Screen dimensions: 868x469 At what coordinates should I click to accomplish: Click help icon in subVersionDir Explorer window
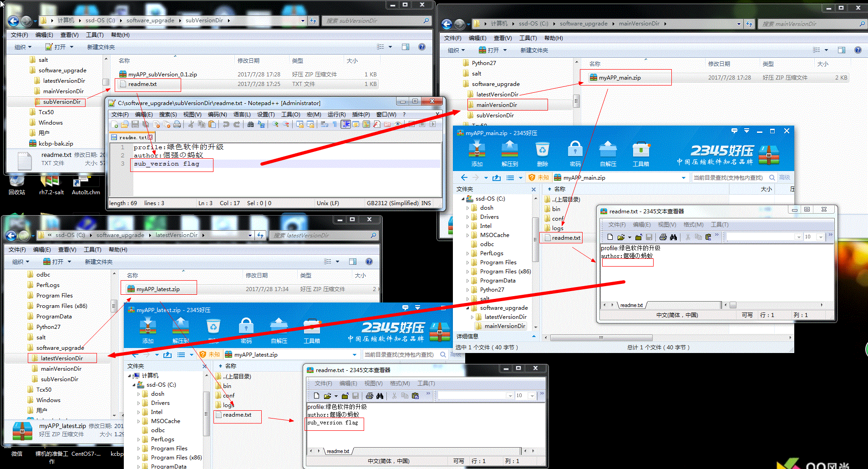(x=422, y=47)
